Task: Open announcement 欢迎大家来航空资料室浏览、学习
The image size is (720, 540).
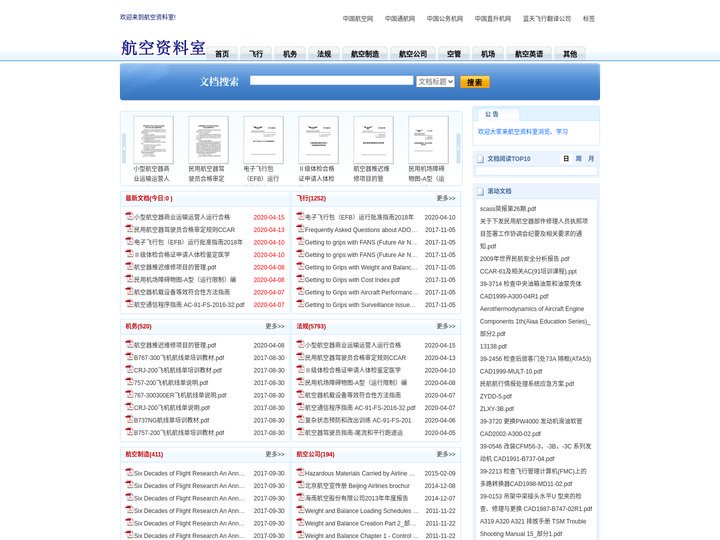Action: pyautogui.click(x=523, y=131)
